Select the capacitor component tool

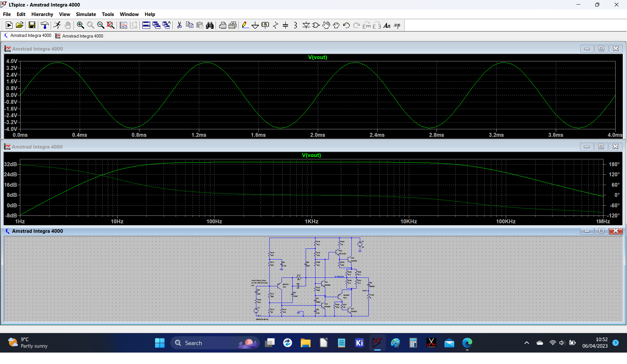click(285, 25)
